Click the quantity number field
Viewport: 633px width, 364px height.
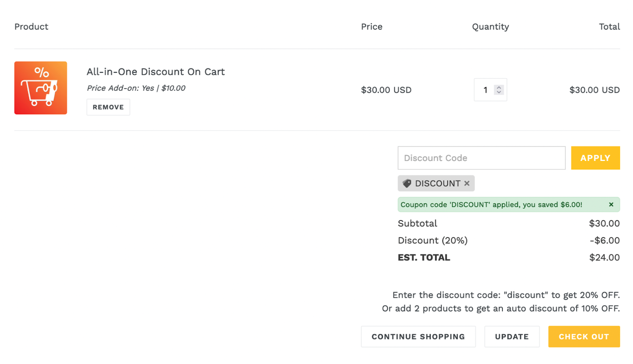485,90
